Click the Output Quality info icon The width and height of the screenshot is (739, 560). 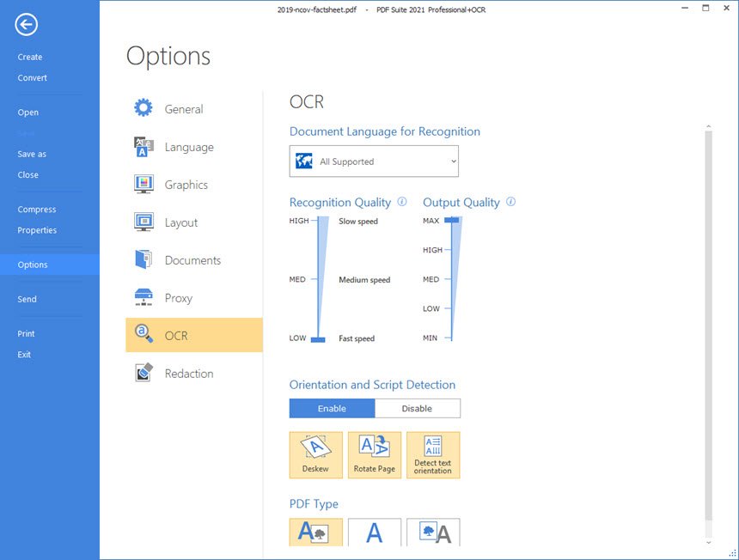(x=510, y=202)
